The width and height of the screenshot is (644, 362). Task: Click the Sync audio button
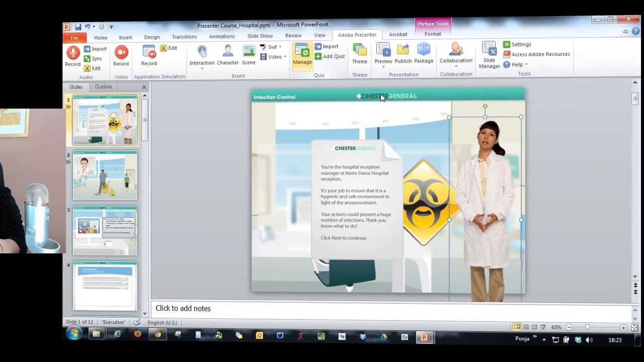tap(93, 58)
